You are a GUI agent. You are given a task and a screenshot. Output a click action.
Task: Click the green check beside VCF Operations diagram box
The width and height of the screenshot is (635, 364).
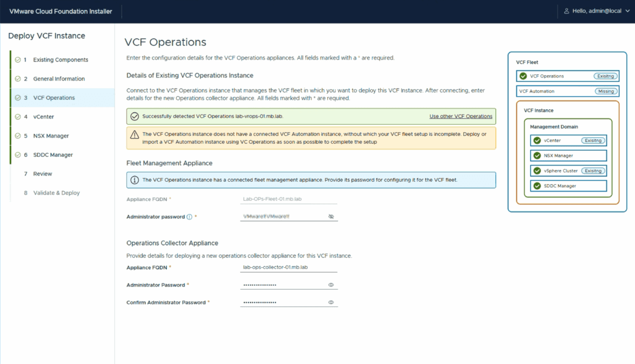coord(523,76)
